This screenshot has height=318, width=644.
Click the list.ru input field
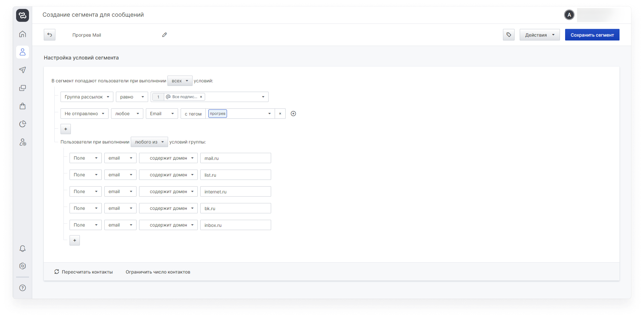(236, 175)
